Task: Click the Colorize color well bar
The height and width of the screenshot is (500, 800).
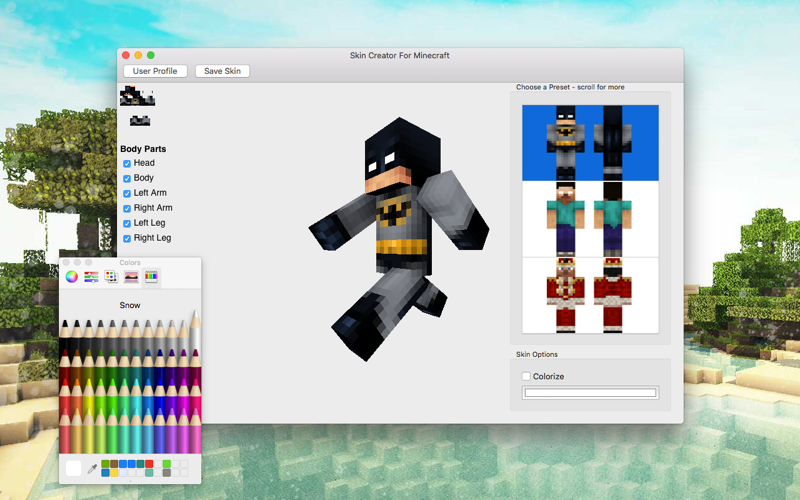Action: coord(590,392)
